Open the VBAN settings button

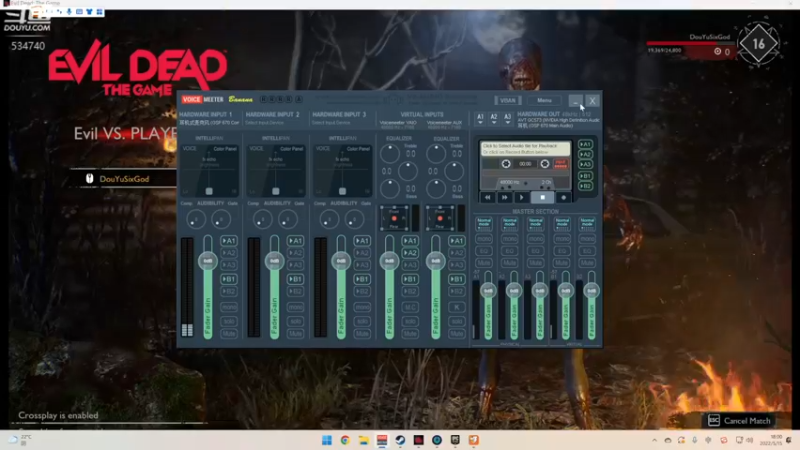coord(507,101)
